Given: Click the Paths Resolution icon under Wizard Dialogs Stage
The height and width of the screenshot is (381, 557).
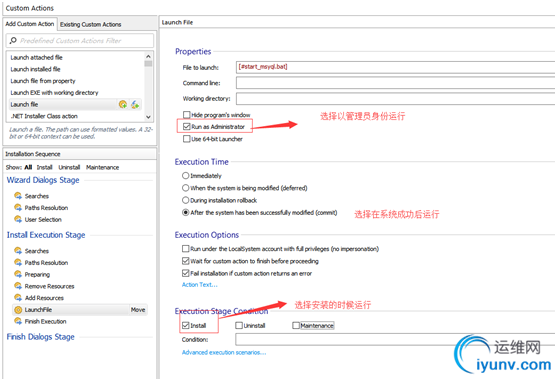Looking at the screenshot, I should pos(18,207).
